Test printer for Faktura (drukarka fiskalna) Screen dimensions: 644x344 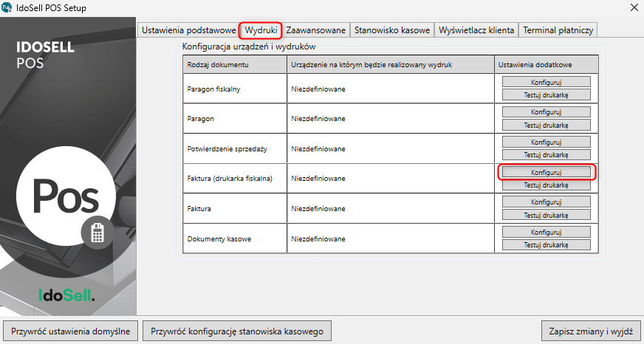(x=546, y=185)
